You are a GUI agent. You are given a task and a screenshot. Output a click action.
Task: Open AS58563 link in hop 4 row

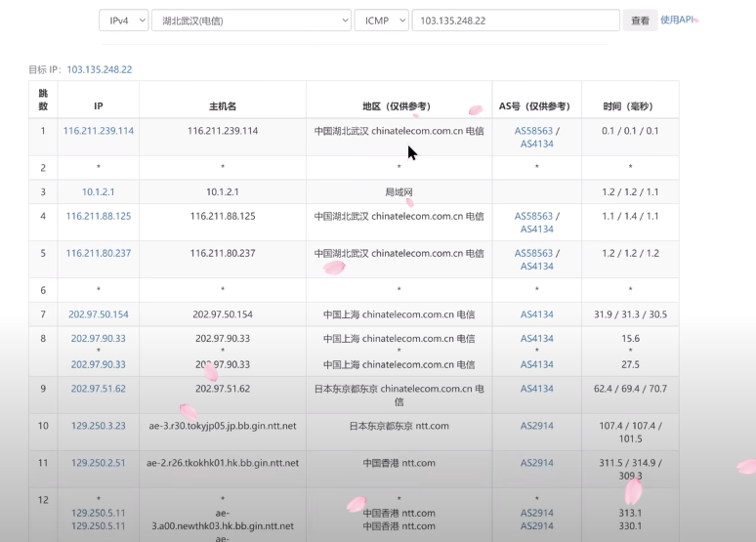(533, 216)
